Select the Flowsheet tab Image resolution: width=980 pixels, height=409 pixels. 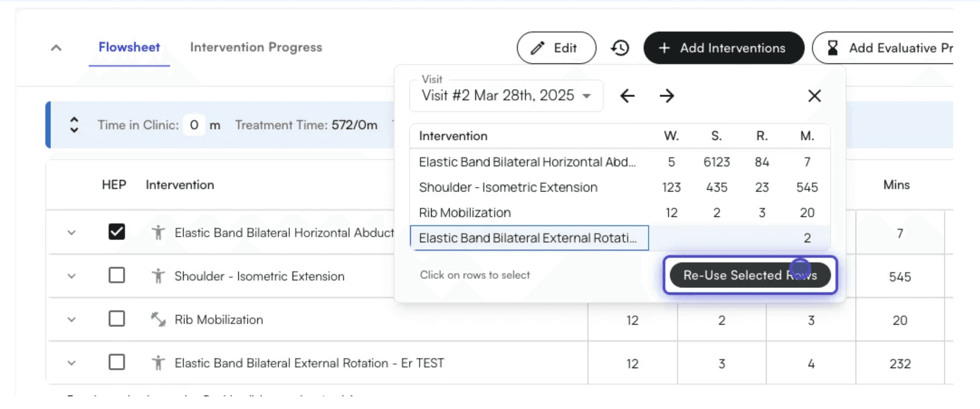point(129,47)
